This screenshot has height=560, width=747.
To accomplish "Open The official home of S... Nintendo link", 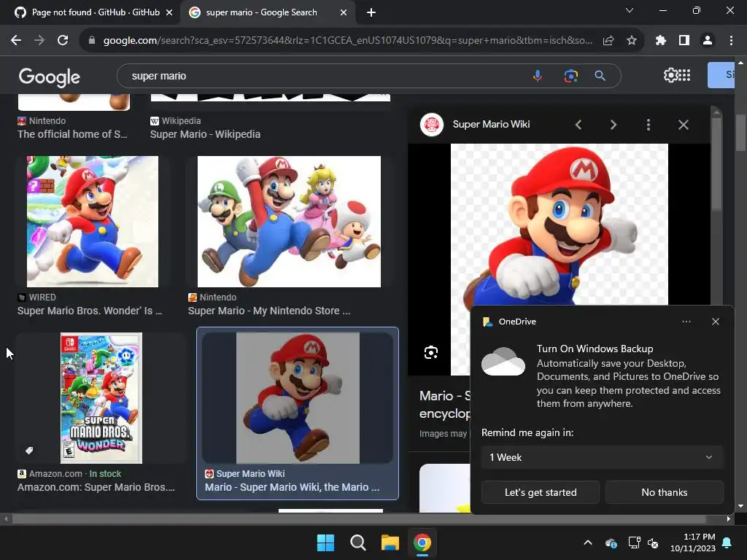I will click(x=72, y=134).
